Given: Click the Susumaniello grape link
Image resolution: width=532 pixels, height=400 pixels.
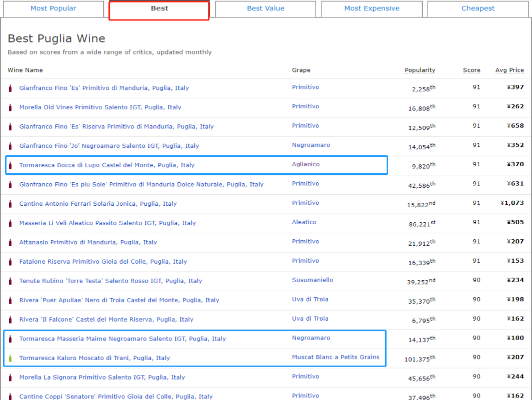Looking at the screenshot, I should click(x=313, y=280).
